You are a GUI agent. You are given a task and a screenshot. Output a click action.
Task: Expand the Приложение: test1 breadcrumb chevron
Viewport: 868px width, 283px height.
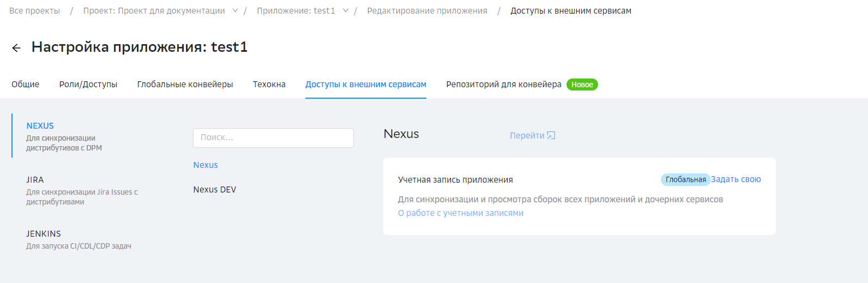tap(345, 11)
